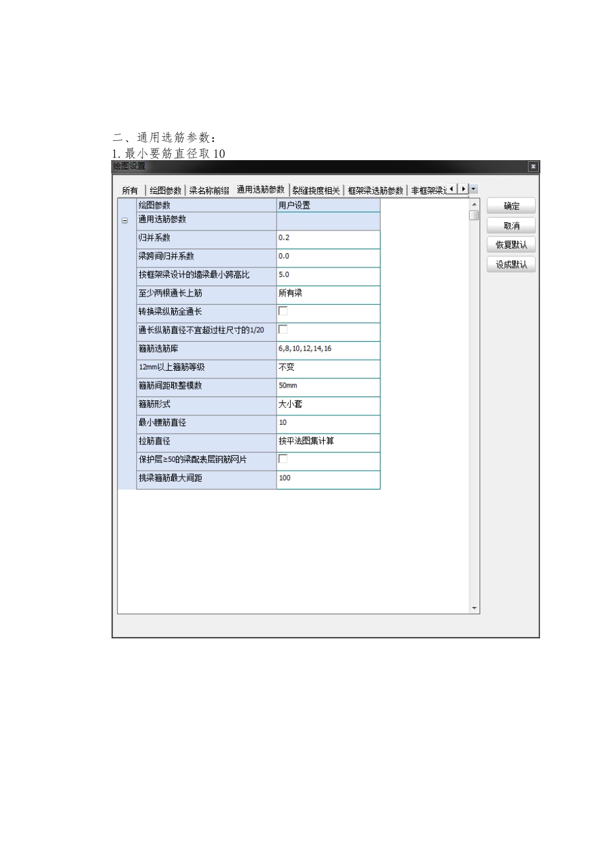614x868 pixels.
Task: Edit the 归并系数 value 0.2
Action: [x=328, y=239]
